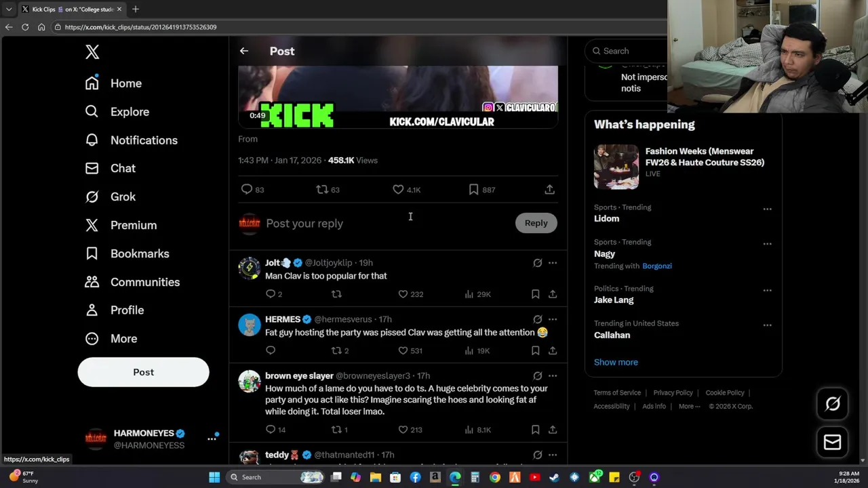Image resolution: width=868 pixels, height=488 pixels.
Task: Click repost icon with 63 on main post
Action: [x=328, y=190]
